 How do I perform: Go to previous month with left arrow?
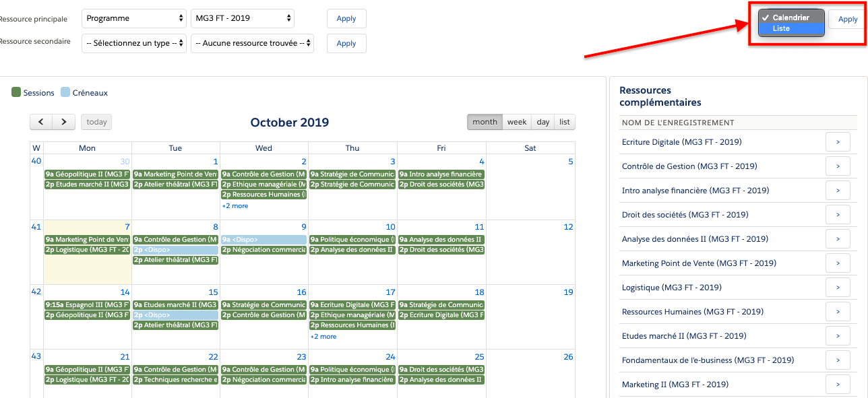tap(41, 122)
